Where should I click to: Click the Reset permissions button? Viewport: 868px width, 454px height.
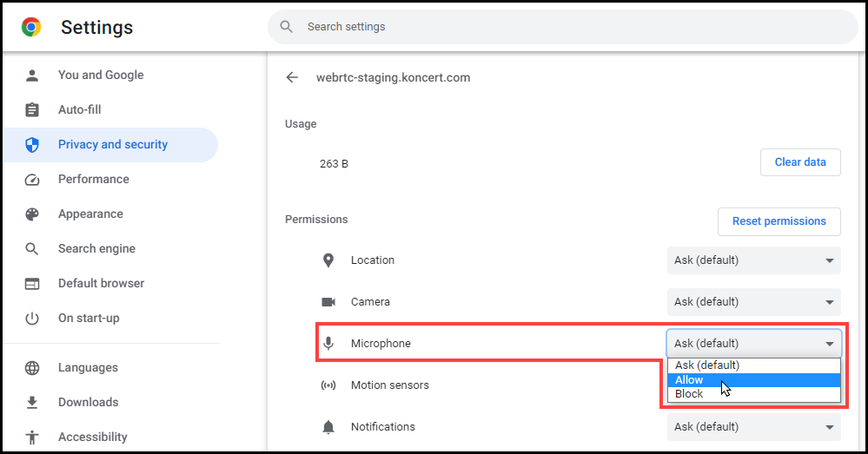779,221
